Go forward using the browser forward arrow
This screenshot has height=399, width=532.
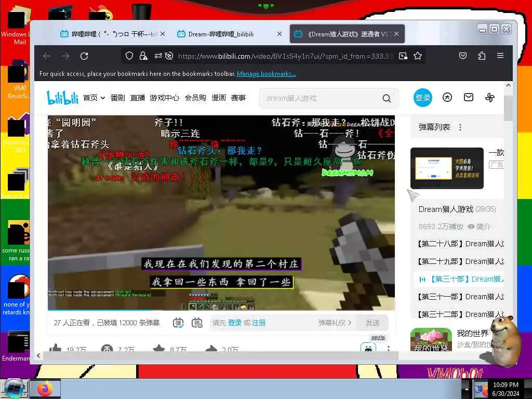[65, 56]
